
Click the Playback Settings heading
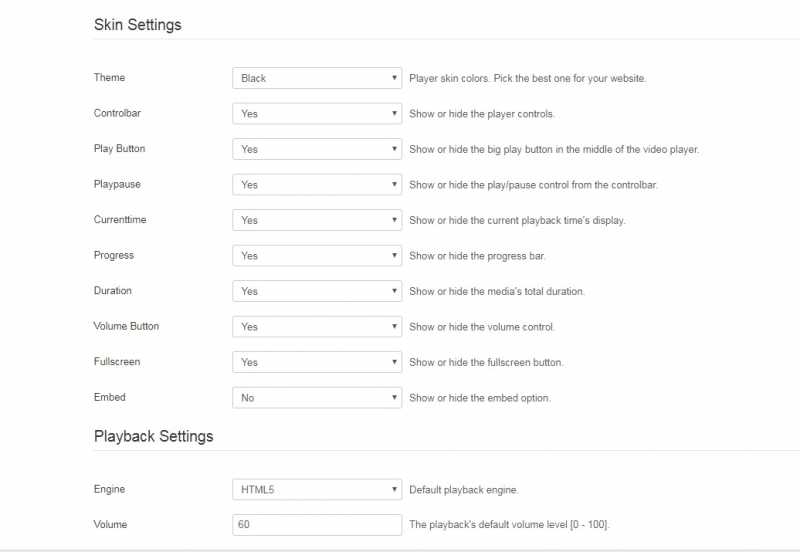point(153,436)
